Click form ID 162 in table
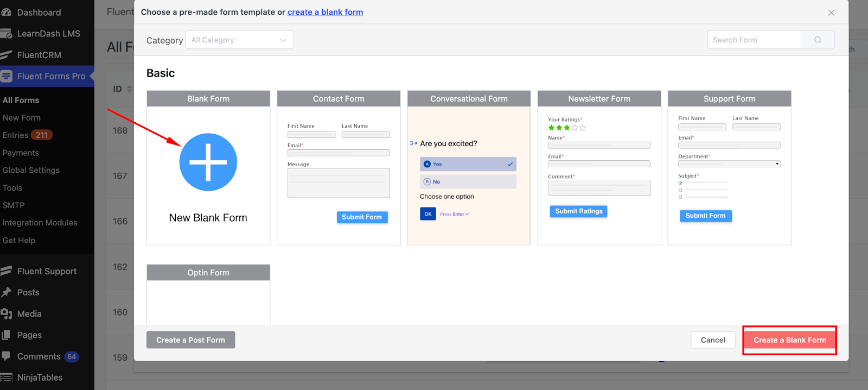This screenshot has height=390, width=868. (x=120, y=267)
